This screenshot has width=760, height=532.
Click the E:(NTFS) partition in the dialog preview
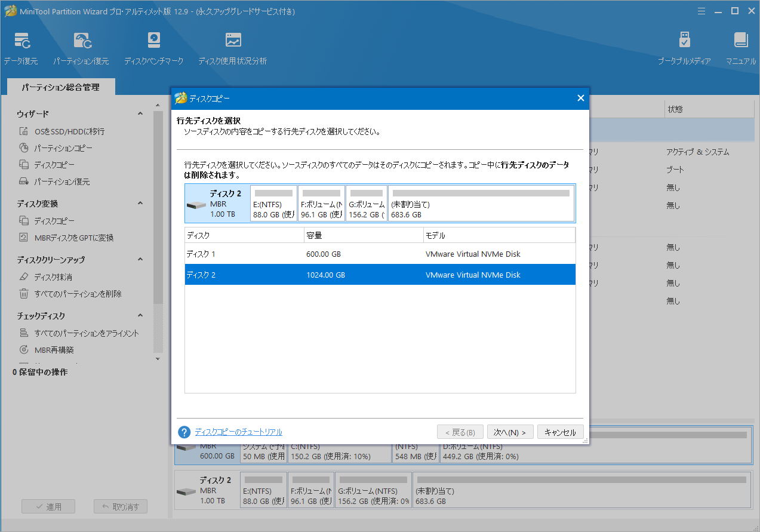(x=273, y=204)
